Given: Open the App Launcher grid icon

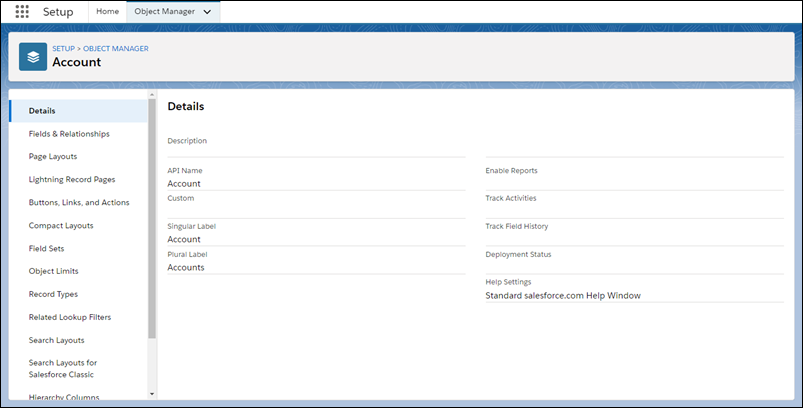Looking at the screenshot, I should pyautogui.click(x=22, y=12).
